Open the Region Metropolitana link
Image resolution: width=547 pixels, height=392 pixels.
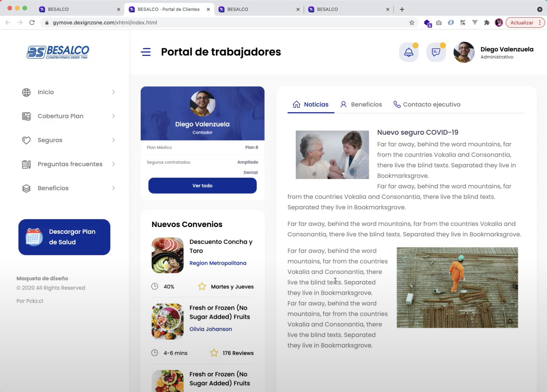(218, 263)
